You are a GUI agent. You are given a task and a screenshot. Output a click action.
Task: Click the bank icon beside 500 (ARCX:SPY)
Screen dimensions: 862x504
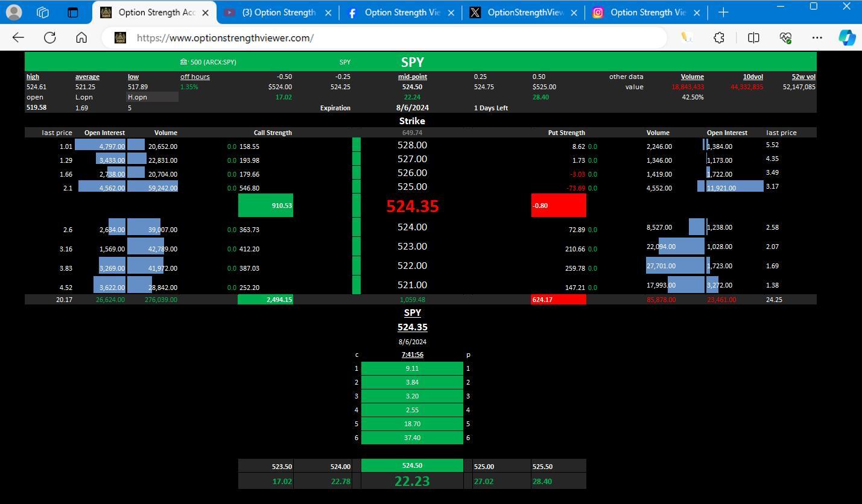coord(183,62)
